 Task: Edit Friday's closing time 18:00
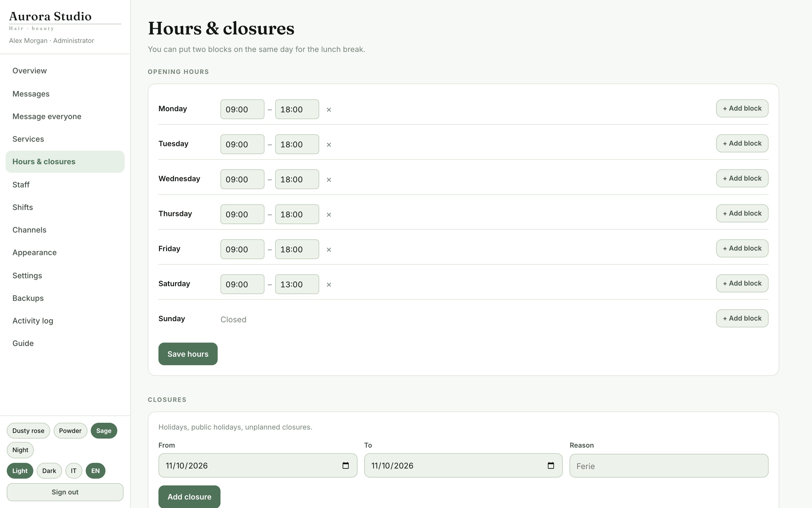pos(297,249)
